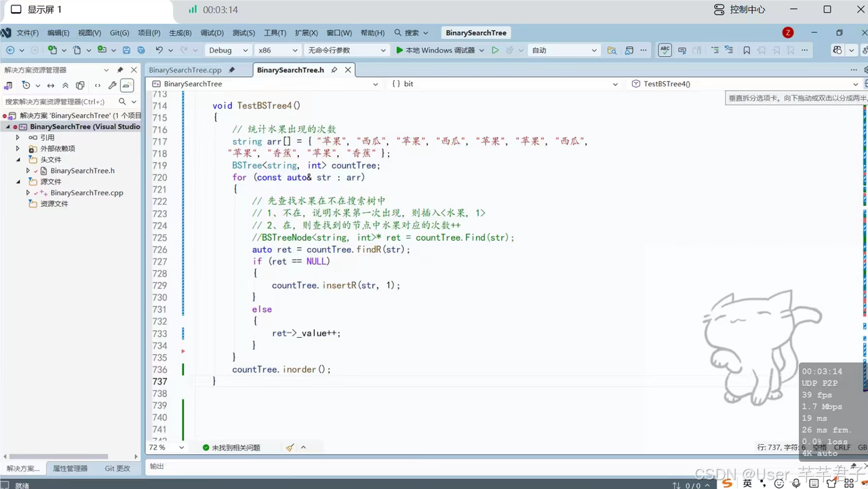Click the Solution Explorer search magnifier icon
Image resolution: width=868 pixels, height=489 pixels.
pos(123,102)
